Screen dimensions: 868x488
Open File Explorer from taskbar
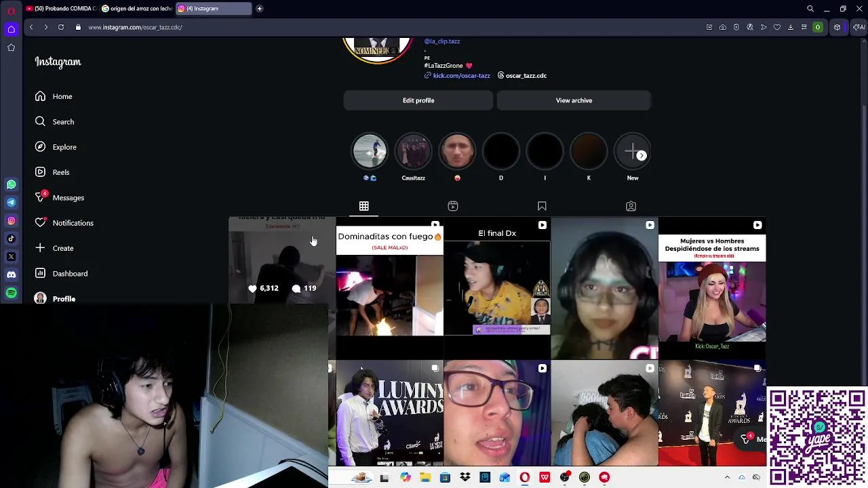pyautogui.click(x=425, y=477)
